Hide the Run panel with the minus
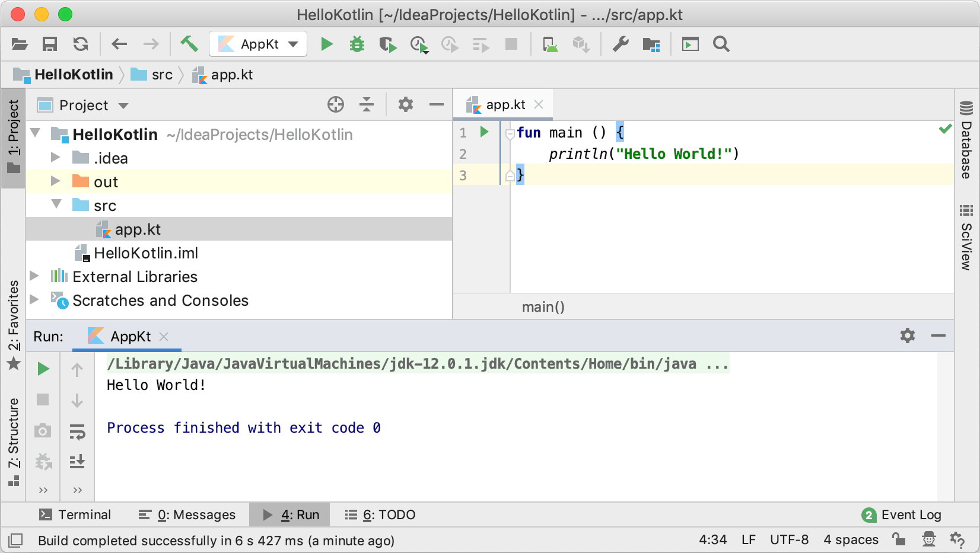The width and height of the screenshot is (980, 553). pyautogui.click(x=938, y=335)
